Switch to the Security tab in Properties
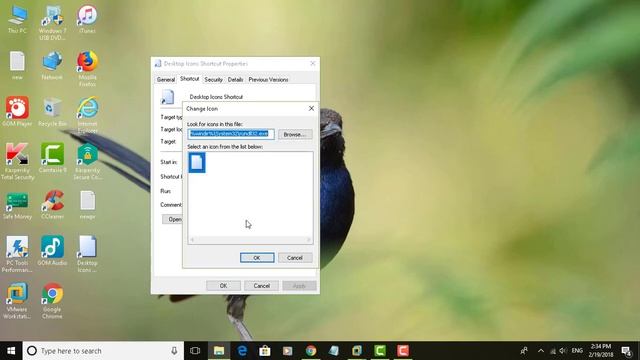 coord(213,80)
